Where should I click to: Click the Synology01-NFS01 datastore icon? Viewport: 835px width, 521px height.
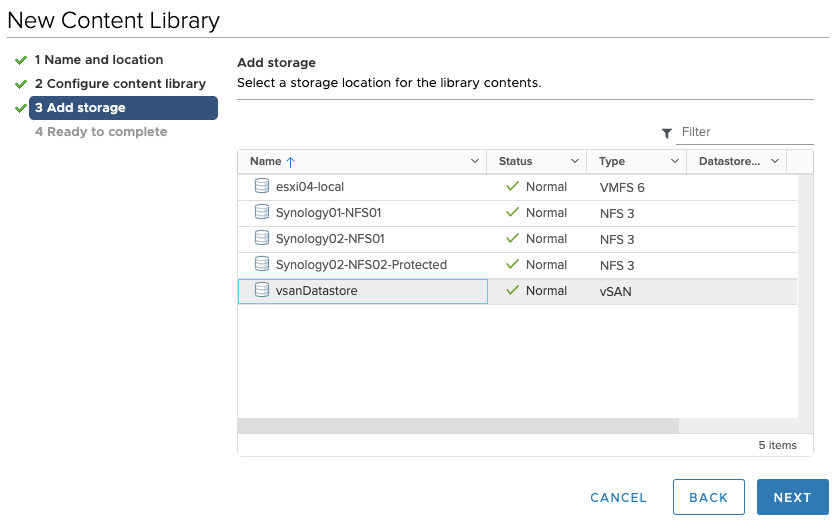(262, 213)
